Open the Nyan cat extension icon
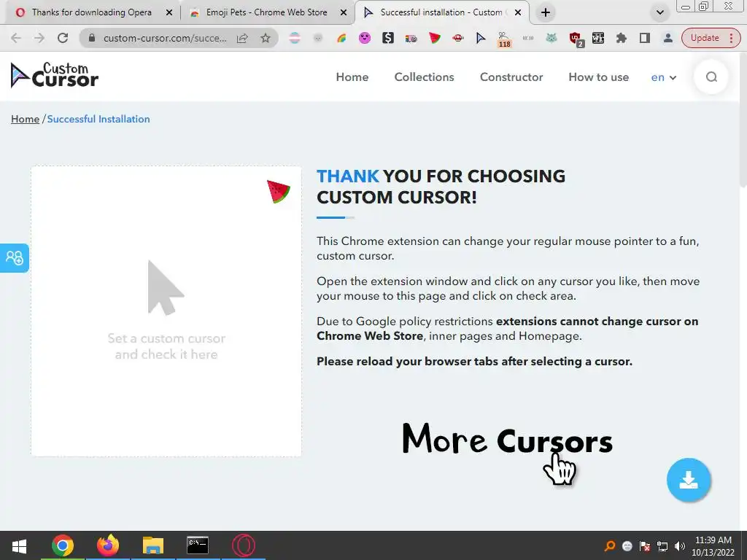747x560 pixels. point(411,39)
